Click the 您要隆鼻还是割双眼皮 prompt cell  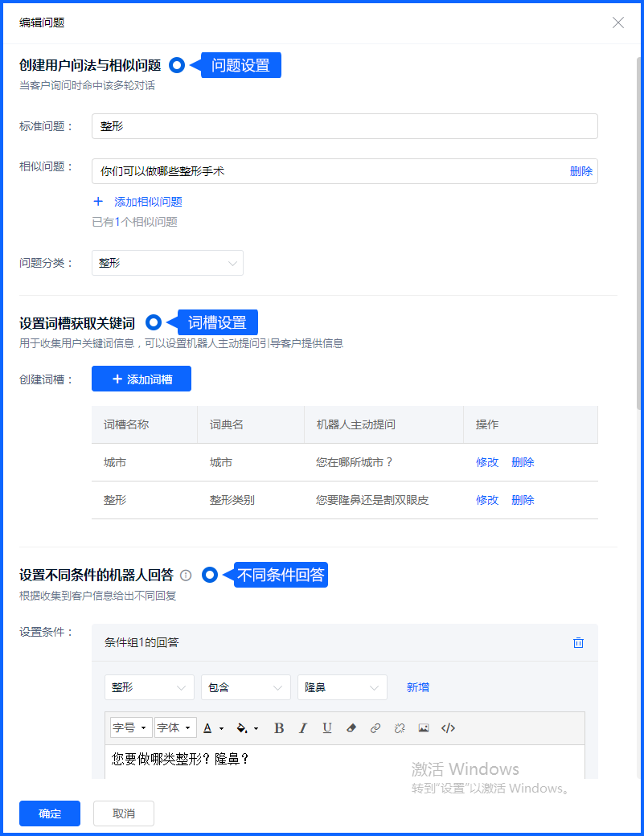(372, 500)
